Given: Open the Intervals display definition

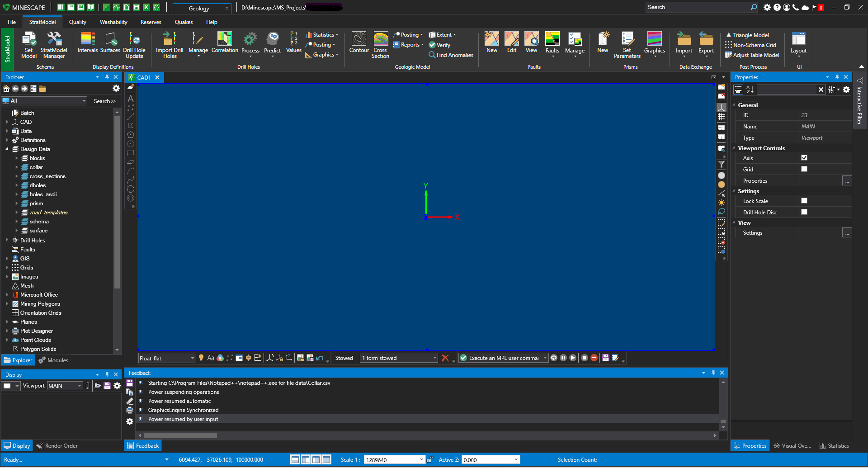Looking at the screenshot, I should point(87,42).
